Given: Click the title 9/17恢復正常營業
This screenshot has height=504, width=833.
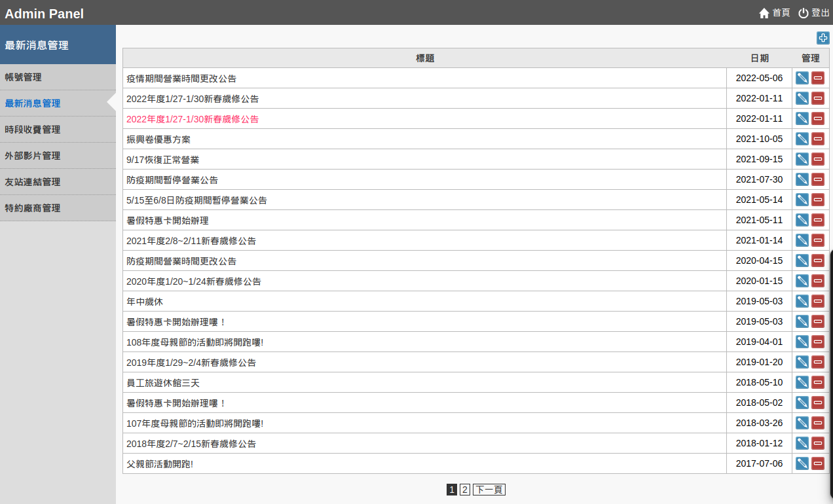Looking at the screenshot, I should click(x=163, y=160).
